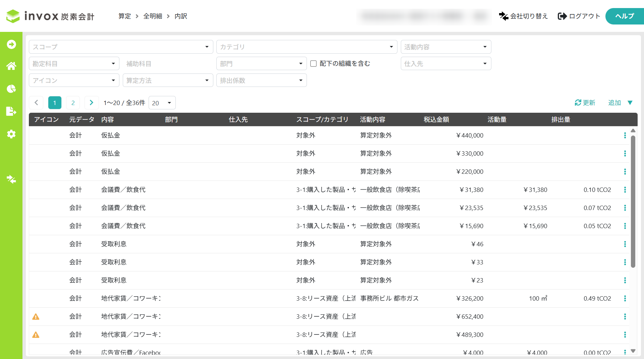Click the export document sidebar icon
Screen dimensions: 644x359
point(11,111)
